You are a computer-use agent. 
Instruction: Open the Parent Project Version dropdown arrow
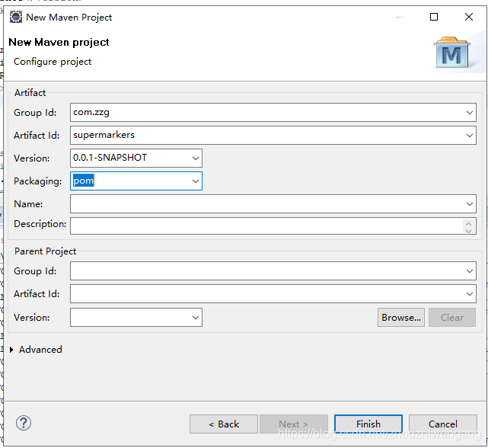[x=196, y=318]
